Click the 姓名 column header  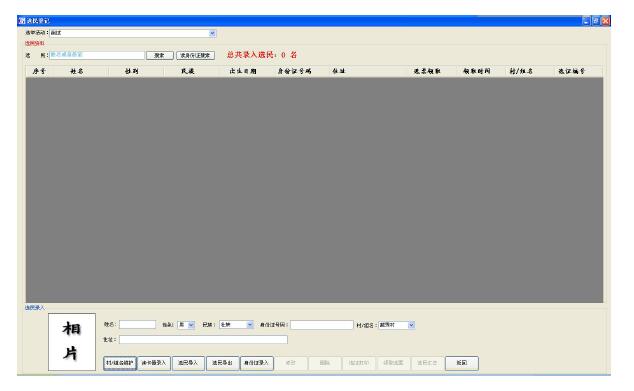(76, 71)
